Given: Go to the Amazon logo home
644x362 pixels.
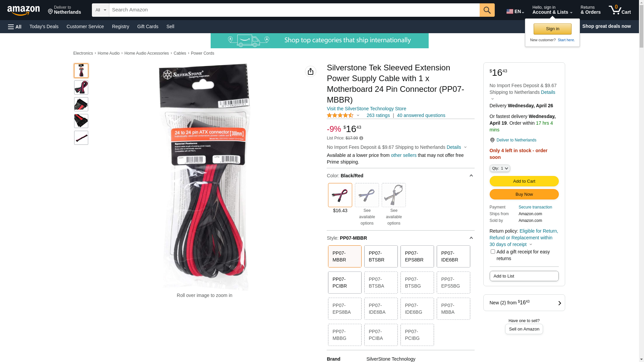Looking at the screenshot, I should click(x=23, y=10).
